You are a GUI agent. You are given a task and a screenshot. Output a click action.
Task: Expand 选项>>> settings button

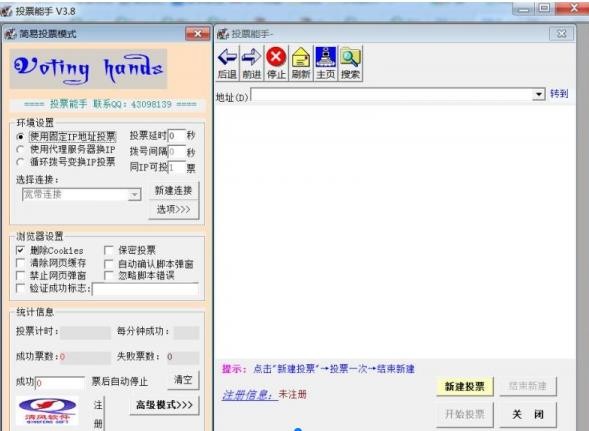(x=174, y=209)
